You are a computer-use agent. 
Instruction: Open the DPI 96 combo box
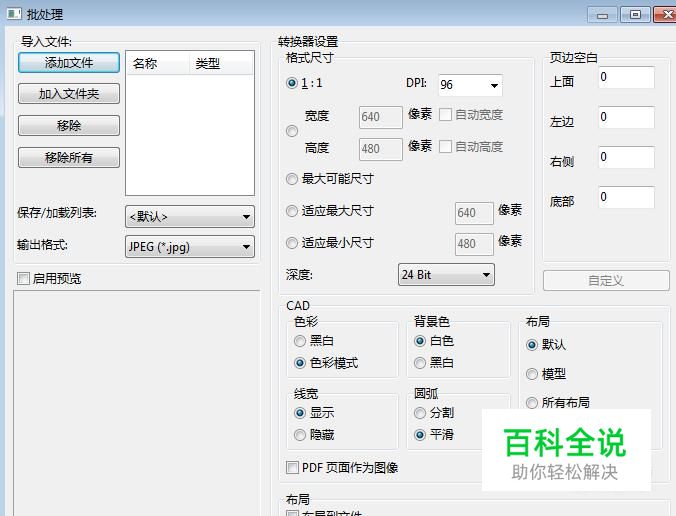pyautogui.click(x=470, y=85)
